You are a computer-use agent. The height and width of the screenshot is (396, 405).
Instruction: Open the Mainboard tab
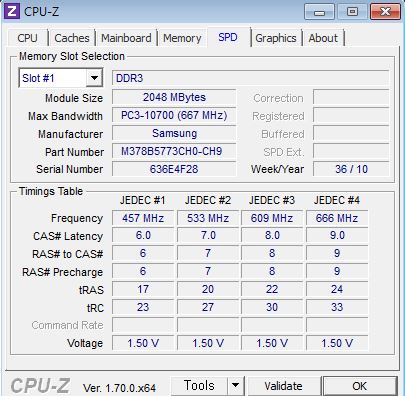[x=126, y=38]
